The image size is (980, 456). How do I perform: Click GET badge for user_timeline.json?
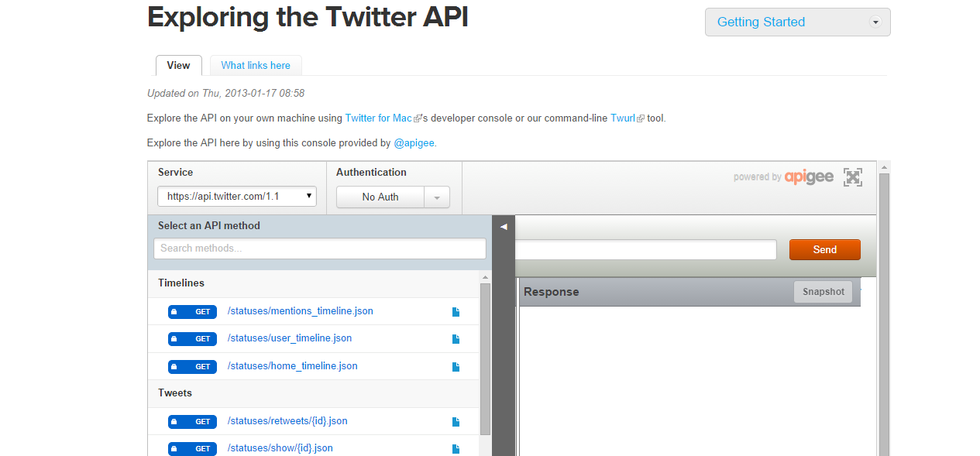192,339
